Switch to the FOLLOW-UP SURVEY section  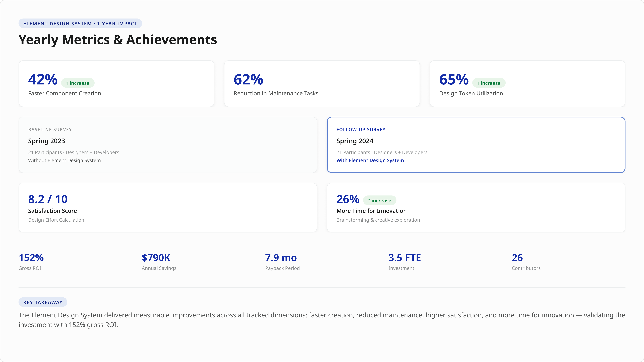pos(361,129)
